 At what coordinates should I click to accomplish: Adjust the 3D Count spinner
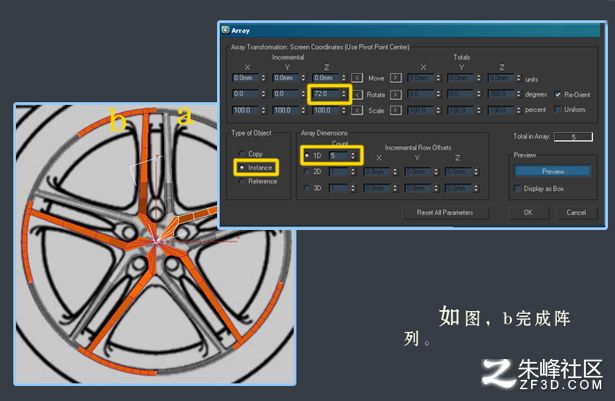click(x=353, y=188)
